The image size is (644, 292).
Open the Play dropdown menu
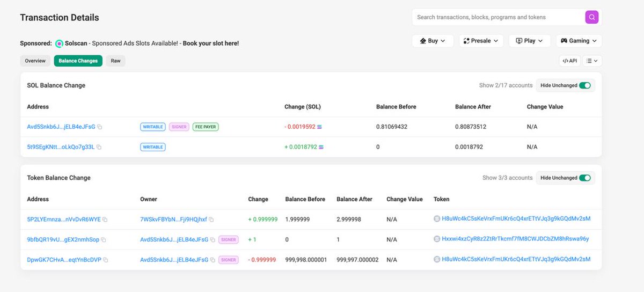pyautogui.click(x=529, y=41)
